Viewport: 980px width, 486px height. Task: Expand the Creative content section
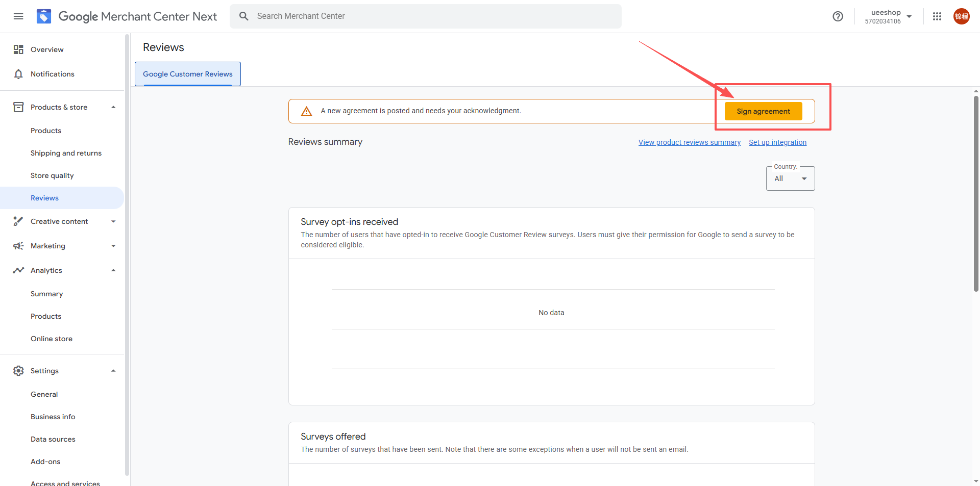(113, 221)
